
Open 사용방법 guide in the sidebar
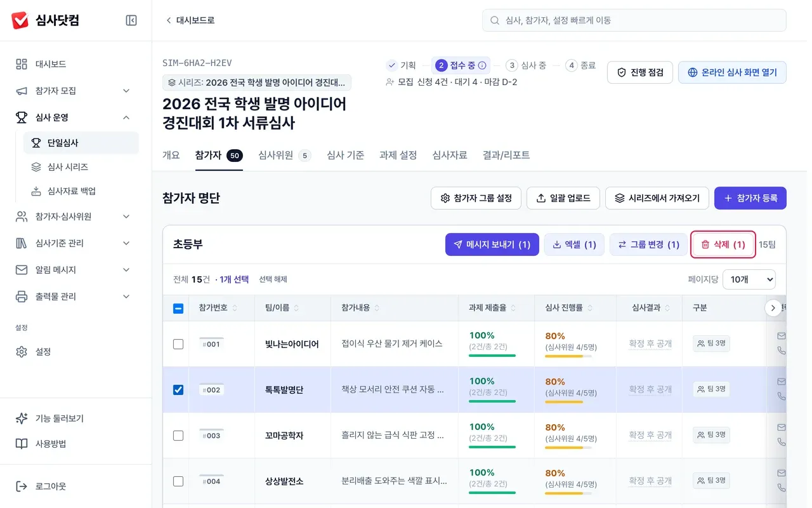(76, 444)
